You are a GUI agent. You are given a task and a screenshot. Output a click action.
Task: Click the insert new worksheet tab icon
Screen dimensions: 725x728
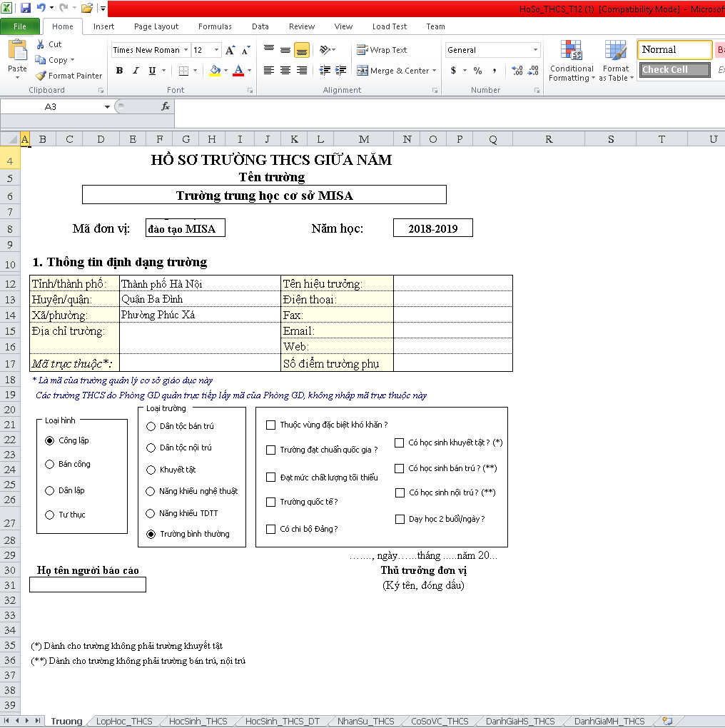click(667, 721)
